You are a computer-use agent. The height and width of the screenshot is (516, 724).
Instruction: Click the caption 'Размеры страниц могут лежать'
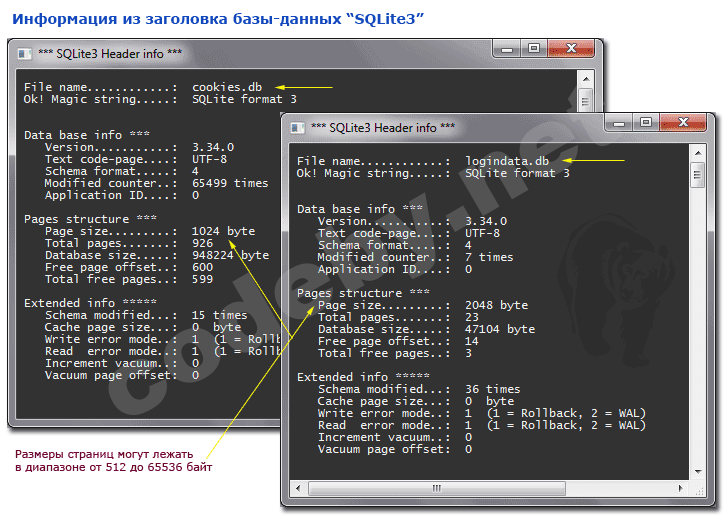[104, 454]
